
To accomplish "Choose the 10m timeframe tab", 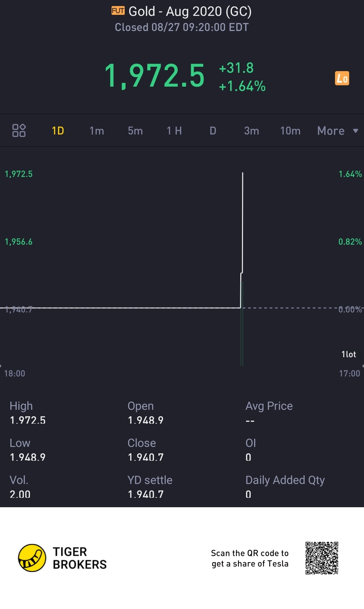I will [290, 131].
